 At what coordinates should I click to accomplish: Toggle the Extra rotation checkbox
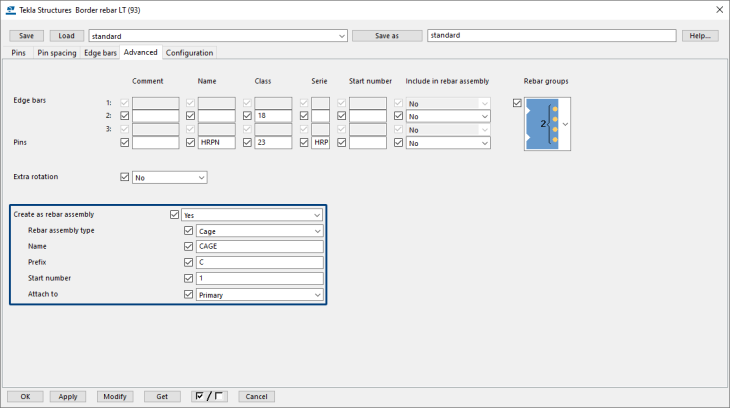point(125,177)
